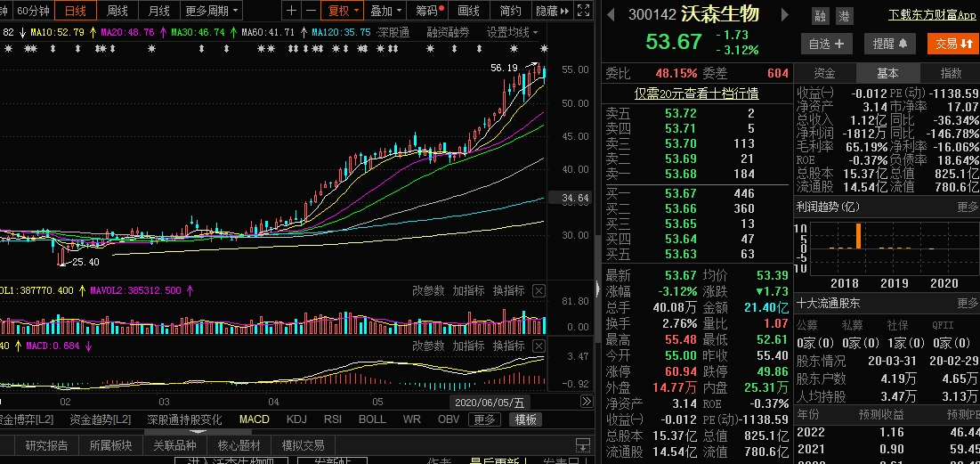This screenshot has width=980, height=464.
Task: Open 下载东方财富App download link
Action: pos(933,14)
